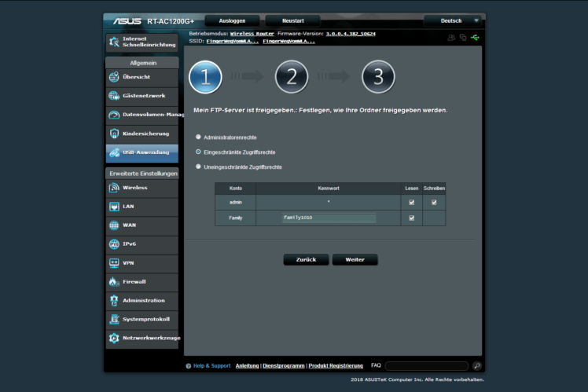Click the connected users status icon
The image size is (588, 392).
tap(451, 38)
